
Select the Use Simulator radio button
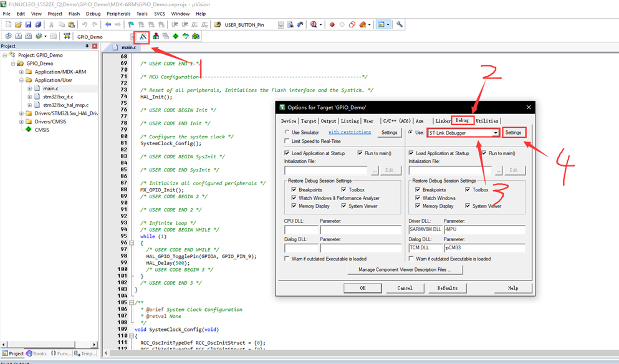(287, 132)
